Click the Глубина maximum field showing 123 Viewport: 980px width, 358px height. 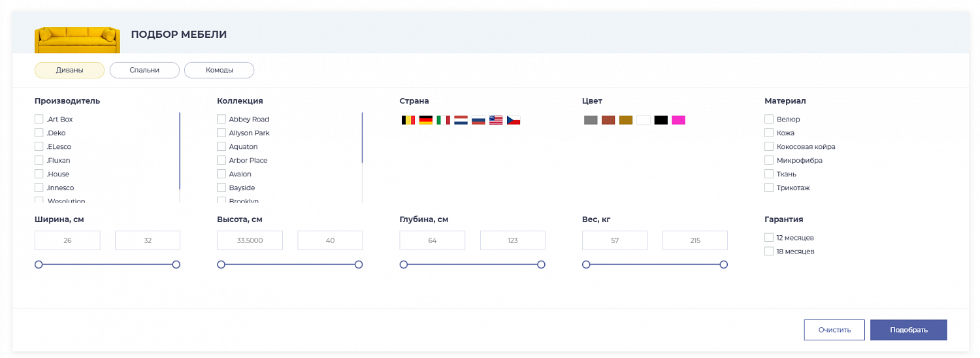click(x=513, y=240)
